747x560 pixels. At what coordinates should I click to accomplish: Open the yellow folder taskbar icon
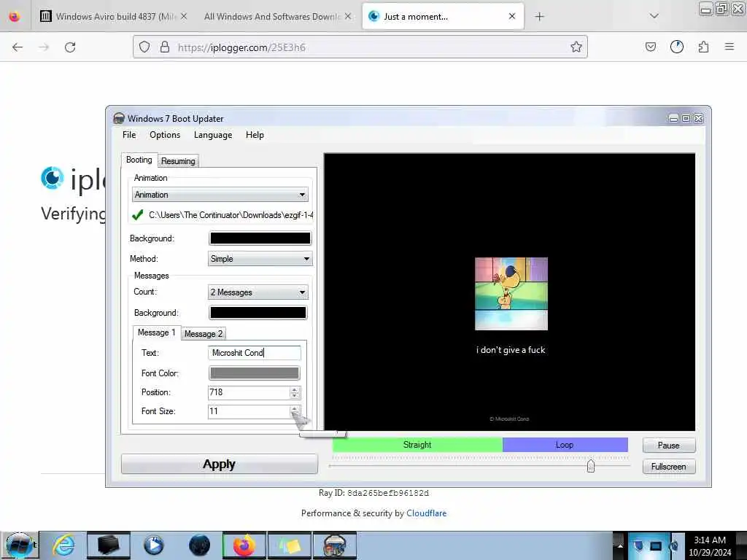coord(290,545)
